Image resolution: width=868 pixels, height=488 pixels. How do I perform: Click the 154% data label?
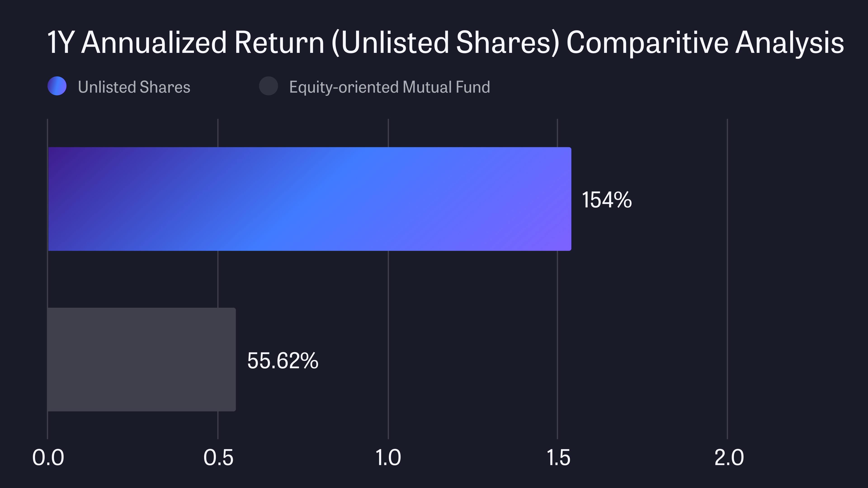point(606,200)
